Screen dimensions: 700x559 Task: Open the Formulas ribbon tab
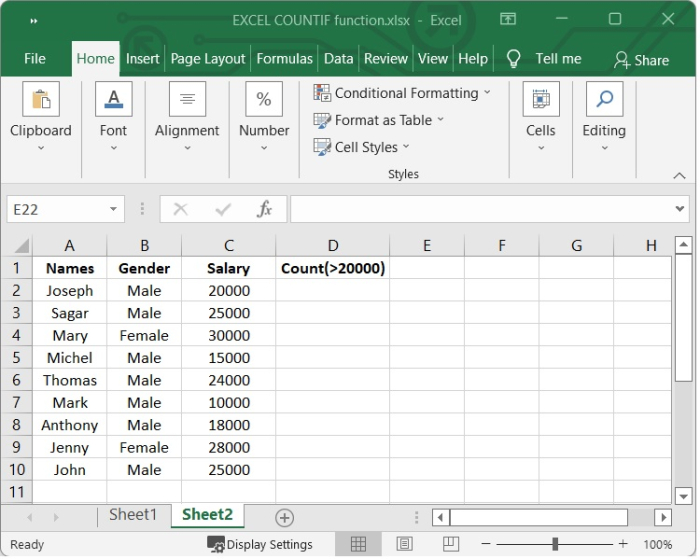coord(284,59)
